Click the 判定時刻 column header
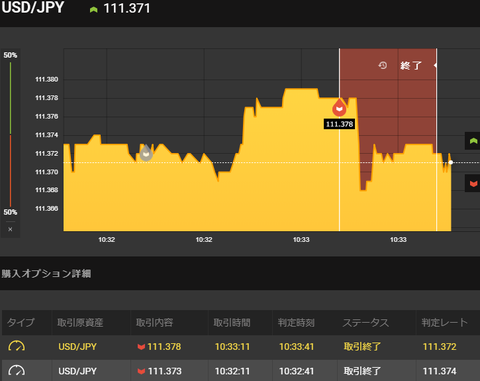This screenshot has height=381, width=480. (x=296, y=322)
